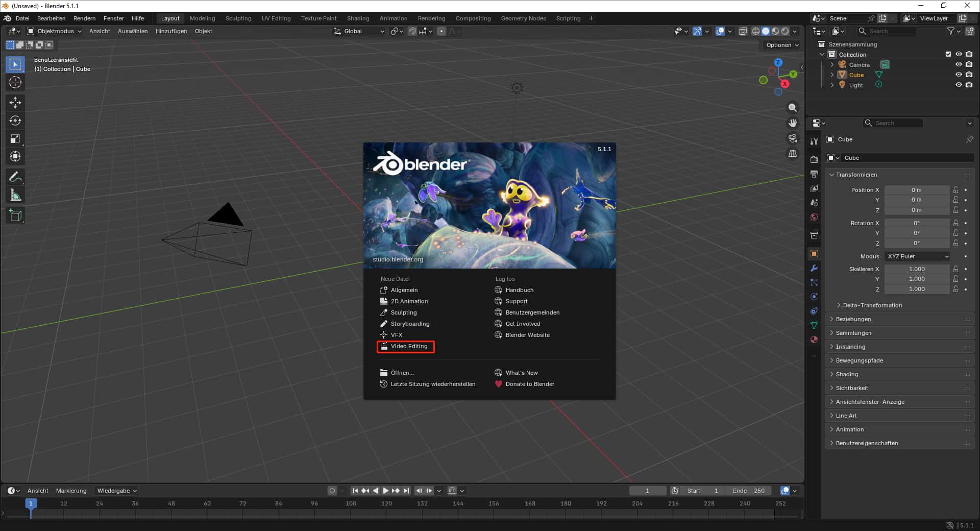The height and width of the screenshot is (531, 980).
Task: Click the viewport zoom magnifier icon
Action: tap(793, 108)
